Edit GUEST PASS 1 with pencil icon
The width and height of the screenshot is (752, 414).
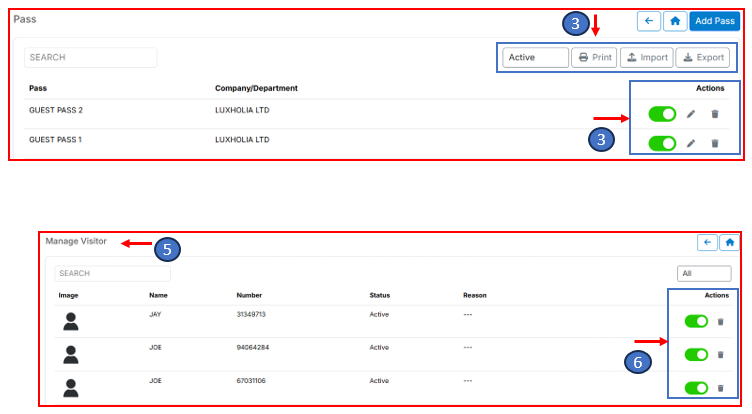pyautogui.click(x=691, y=143)
